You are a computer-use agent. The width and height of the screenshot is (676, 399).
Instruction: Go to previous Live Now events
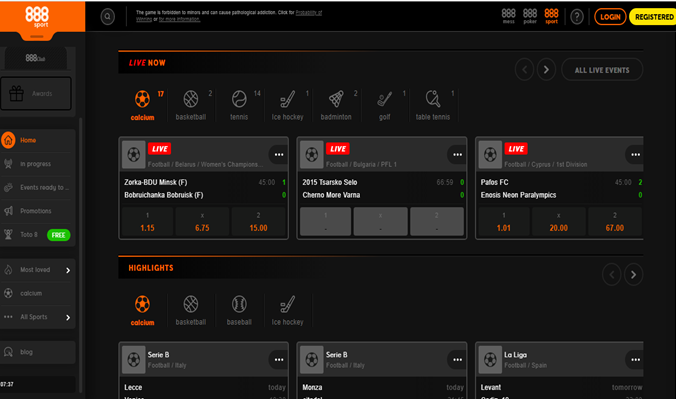pos(524,69)
